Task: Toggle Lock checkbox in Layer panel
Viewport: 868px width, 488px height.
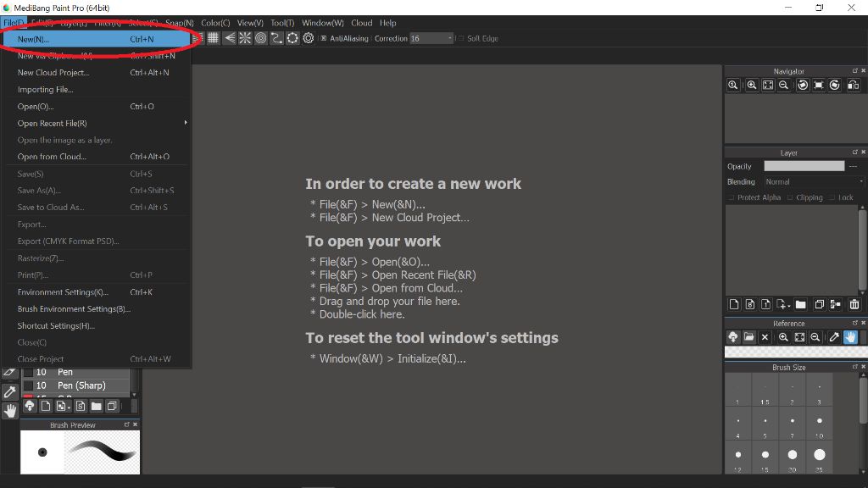Action: [x=832, y=197]
